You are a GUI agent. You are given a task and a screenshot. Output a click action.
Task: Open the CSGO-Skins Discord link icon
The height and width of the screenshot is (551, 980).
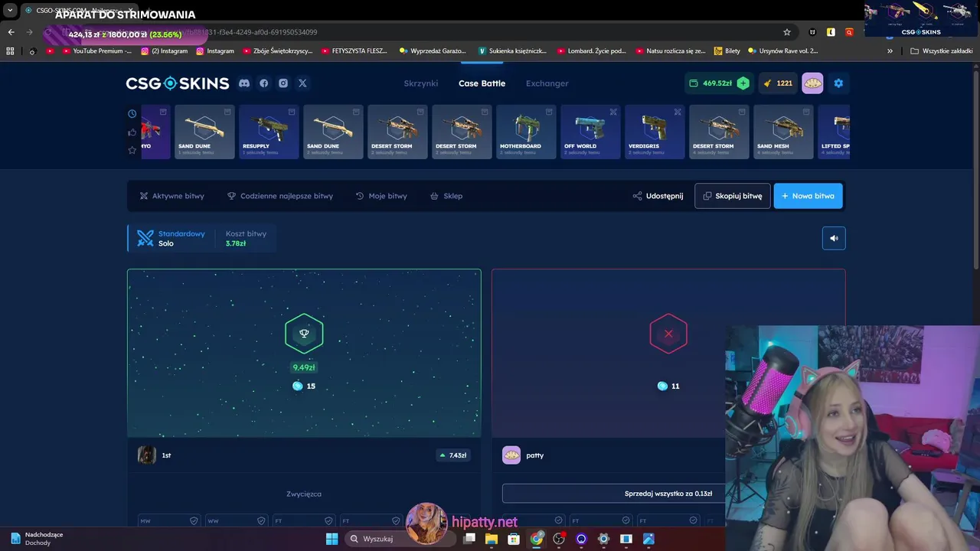click(244, 83)
